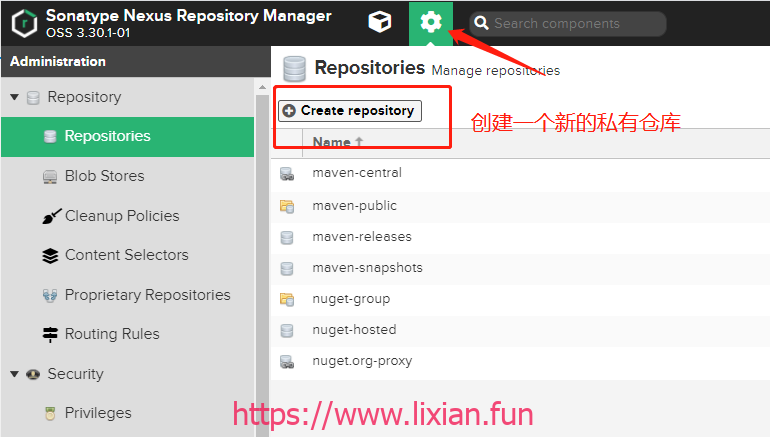
Task: Select the Repository parent node
Action: click(x=84, y=97)
